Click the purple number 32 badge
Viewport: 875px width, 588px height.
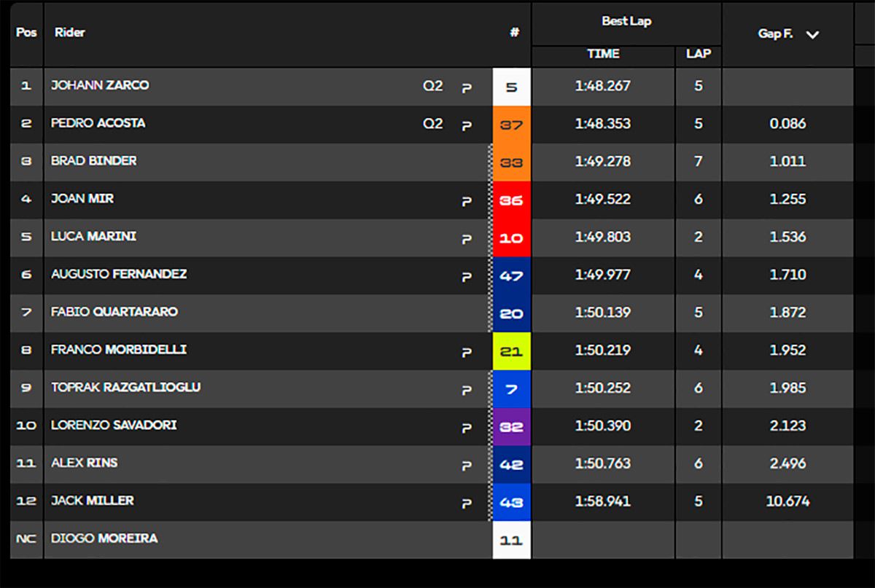(x=511, y=427)
